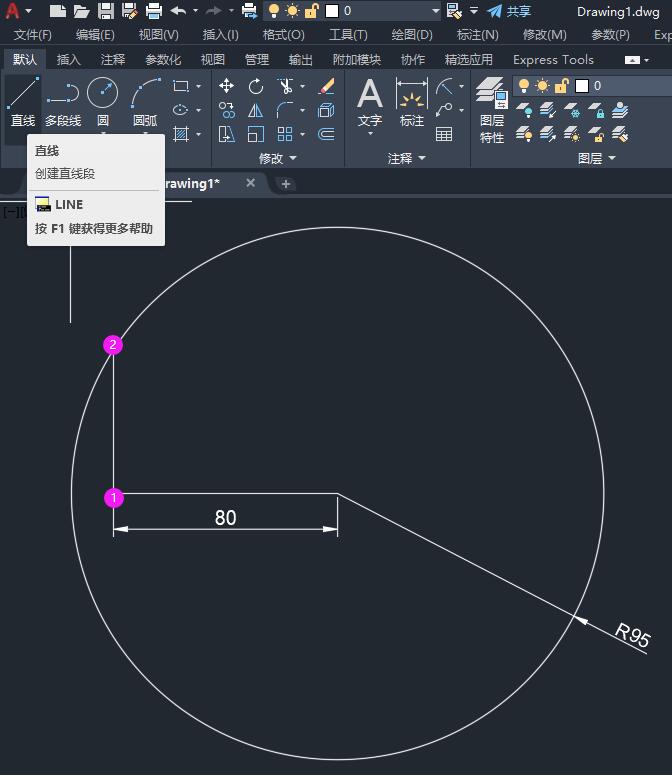Screen dimensions: 672x775
Task: Click the Layer Unlock tool
Action: pyautogui.click(x=596, y=133)
